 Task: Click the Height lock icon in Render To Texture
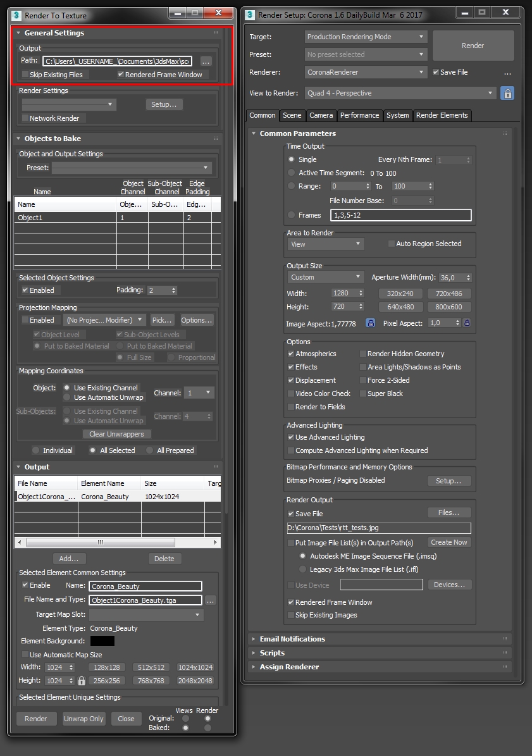click(x=81, y=680)
